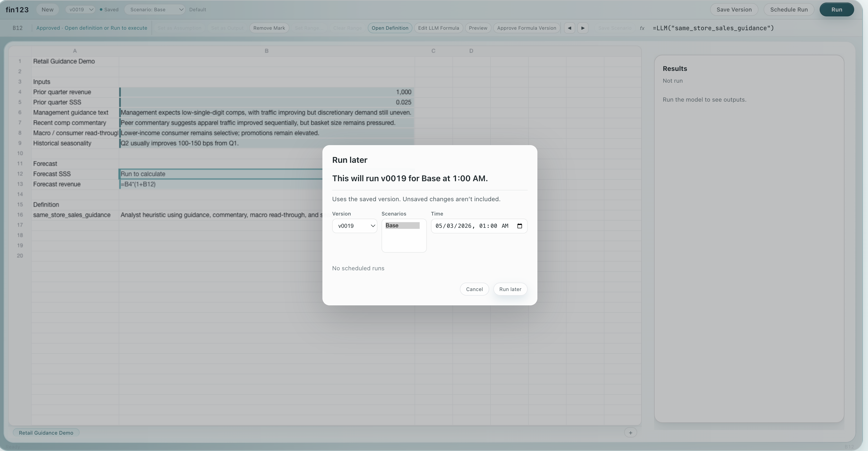Select column A header
868x451 pixels.
point(75,51)
